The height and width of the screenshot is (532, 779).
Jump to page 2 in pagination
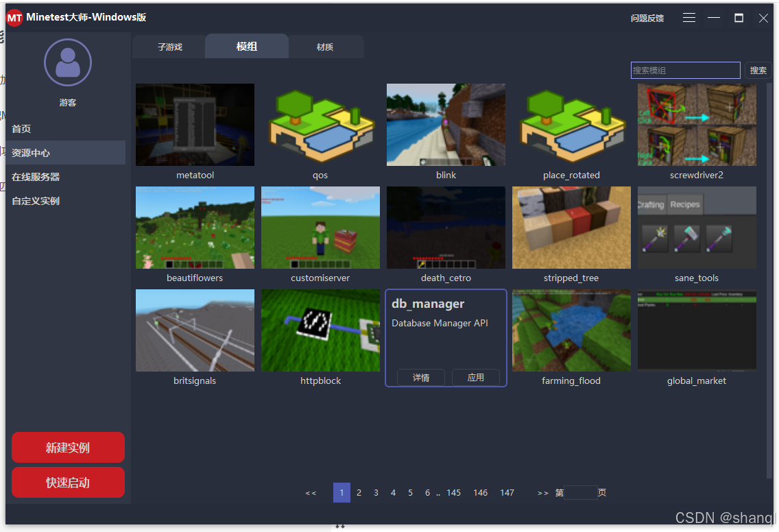click(x=359, y=493)
